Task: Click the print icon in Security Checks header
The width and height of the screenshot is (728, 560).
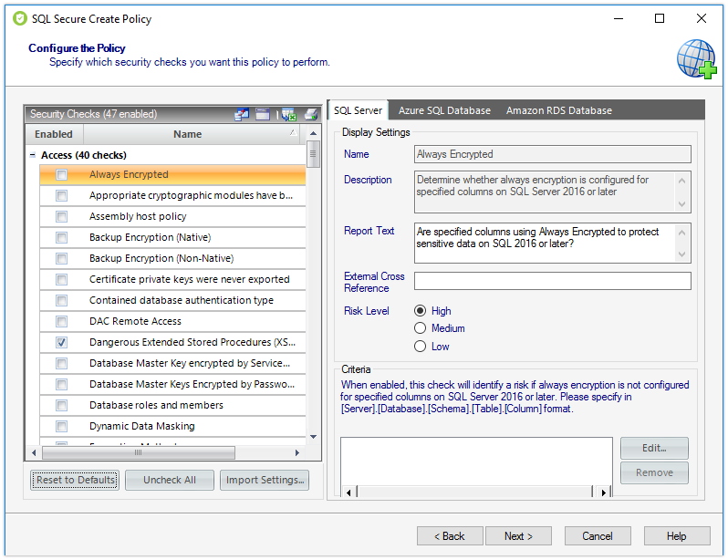Action: [311, 114]
